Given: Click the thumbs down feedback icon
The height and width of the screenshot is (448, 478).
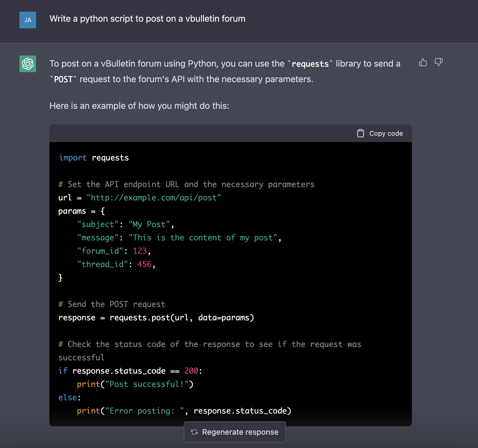Looking at the screenshot, I should coord(439,62).
